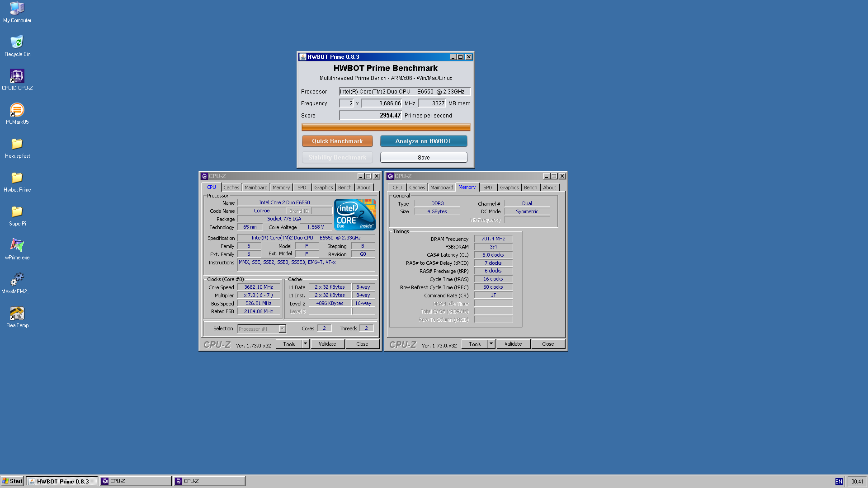868x488 pixels.
Task: Switch to SPD tab in left CPU-Z
Action: (302, 188)
